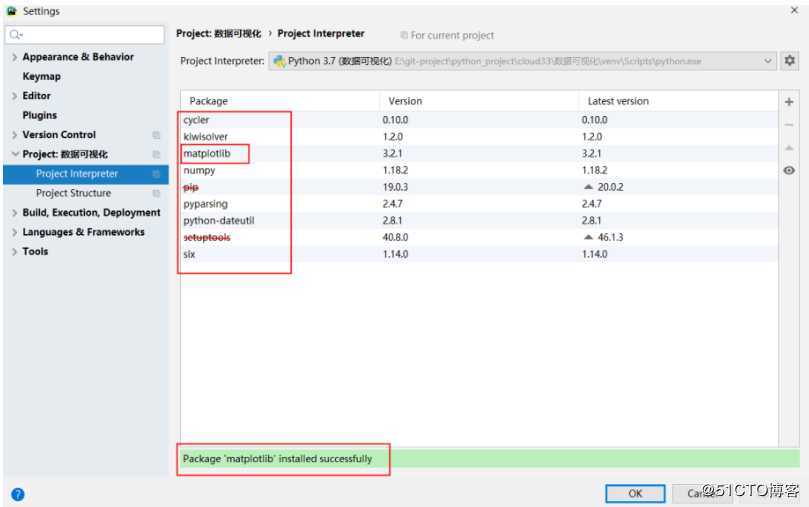Select the six package row
This screenshot has height=507, width=809.
pos(479,254)
